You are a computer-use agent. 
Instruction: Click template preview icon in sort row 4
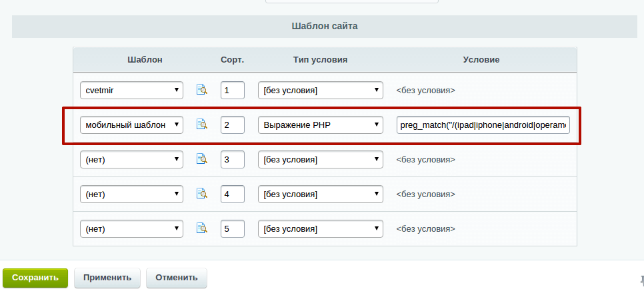(202, 194)
